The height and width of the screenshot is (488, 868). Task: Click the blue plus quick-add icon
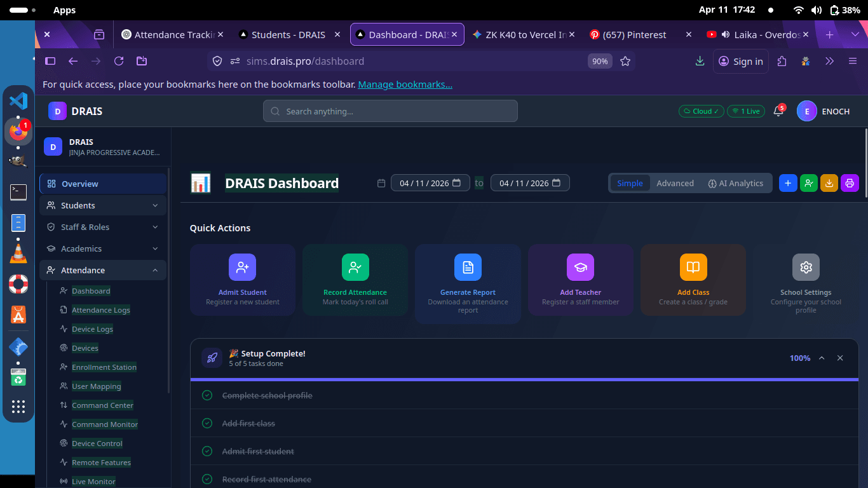(x=787, y=183)
